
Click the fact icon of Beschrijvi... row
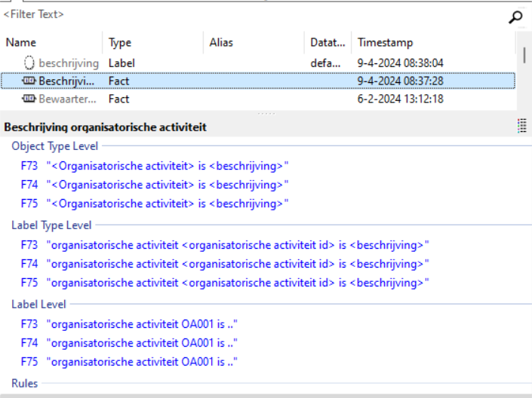click(29, 81)
